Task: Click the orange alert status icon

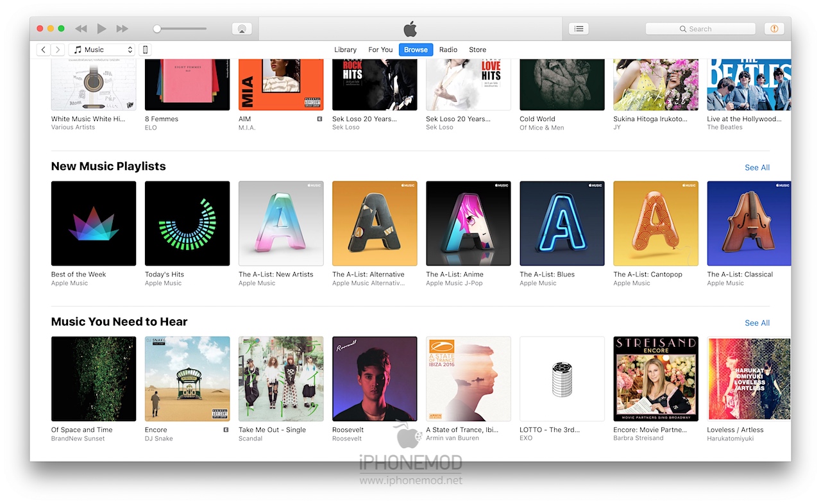Action: [x=774, y=29]
